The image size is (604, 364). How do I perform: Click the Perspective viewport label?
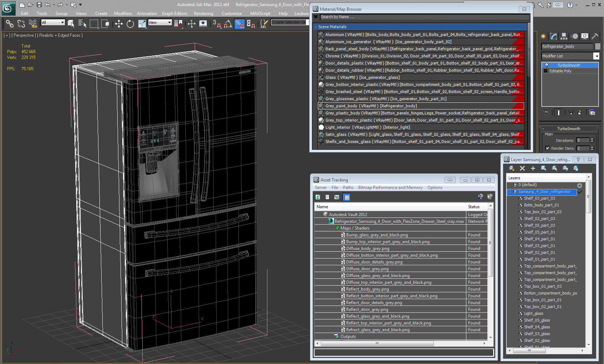(24, 35)
